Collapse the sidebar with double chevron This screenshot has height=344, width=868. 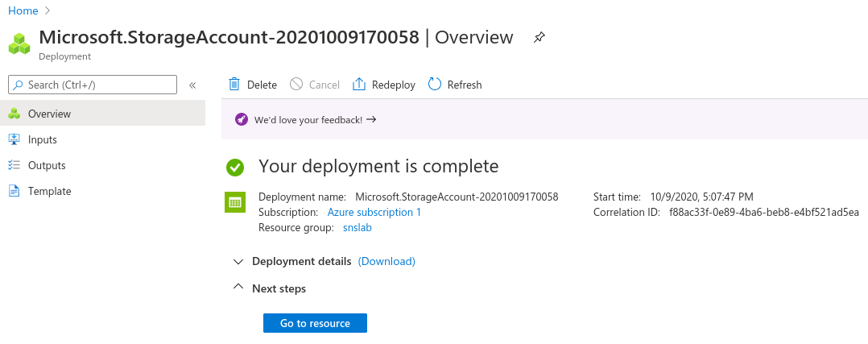[x=192, y=85]
